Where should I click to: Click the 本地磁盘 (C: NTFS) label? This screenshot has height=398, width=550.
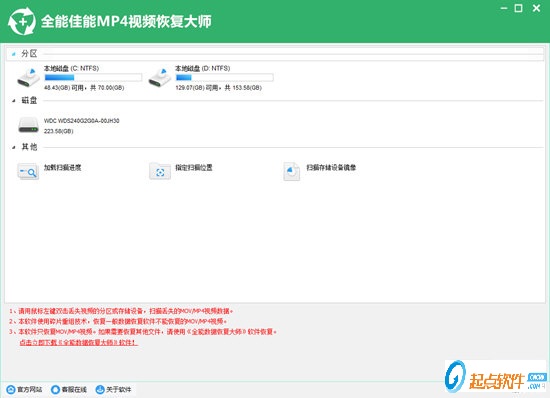72,68
